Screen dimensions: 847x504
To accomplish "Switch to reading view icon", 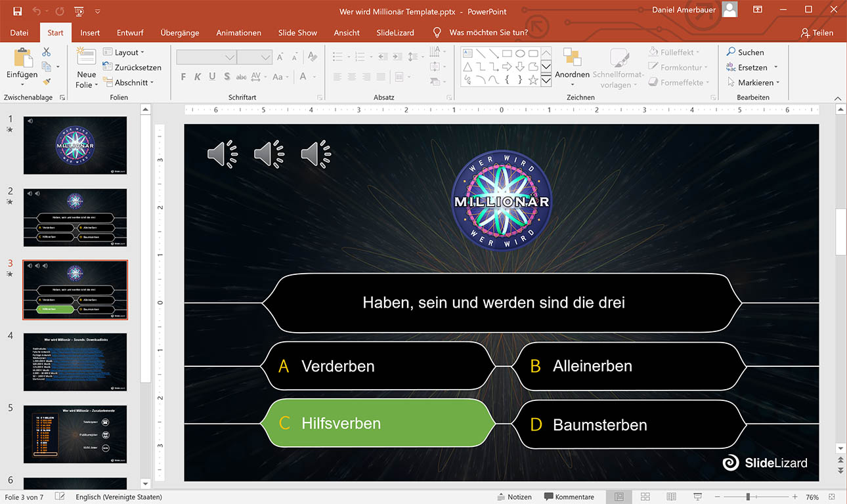I will 671,497.
